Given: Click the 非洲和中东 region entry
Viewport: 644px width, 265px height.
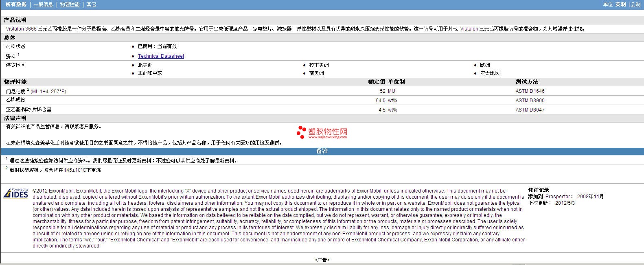Looking at the screenshot, I should [150, 73].
